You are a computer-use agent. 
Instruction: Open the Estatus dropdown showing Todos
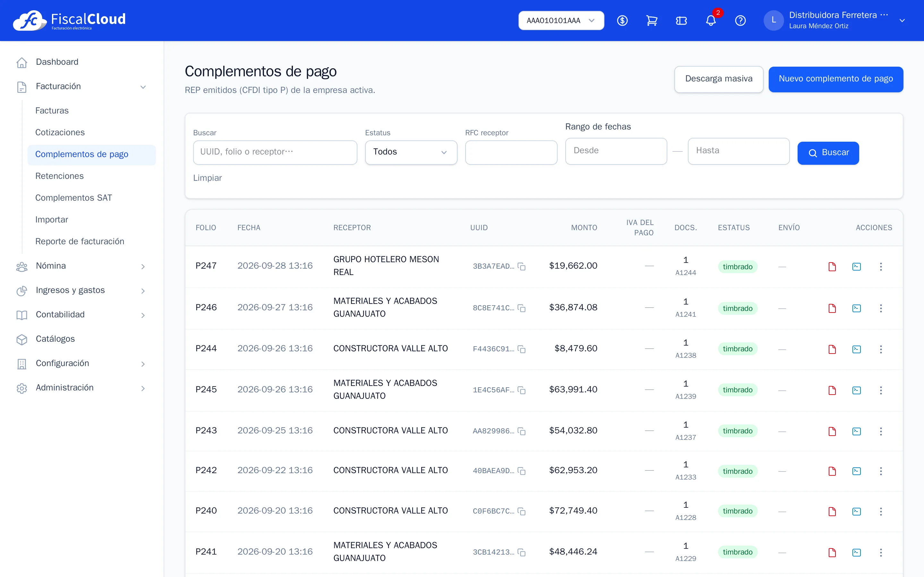[x=411, y=152]
